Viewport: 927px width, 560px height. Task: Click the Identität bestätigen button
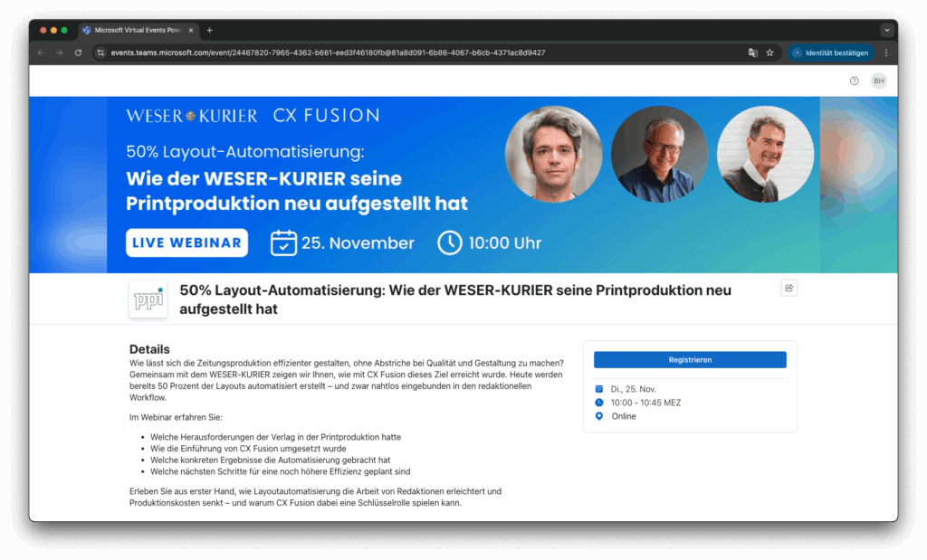click(x=831, y=52)
